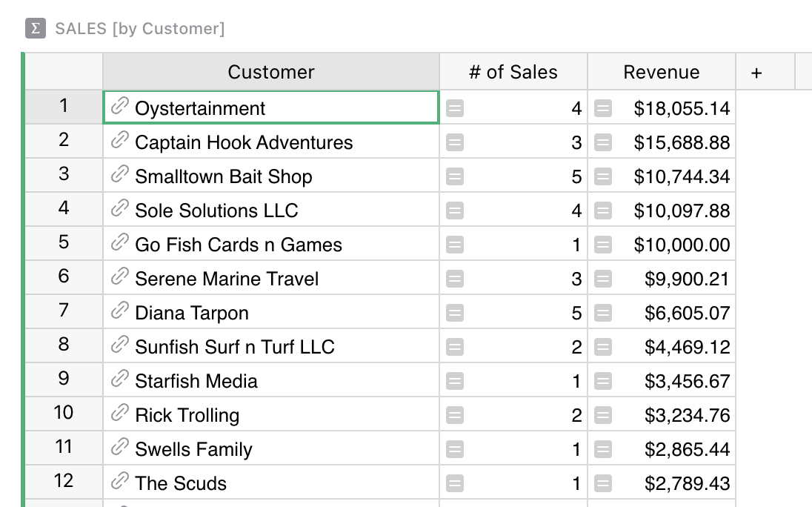
Task: Open the link icon beside Oystertainment
Action: coord(119,106)
